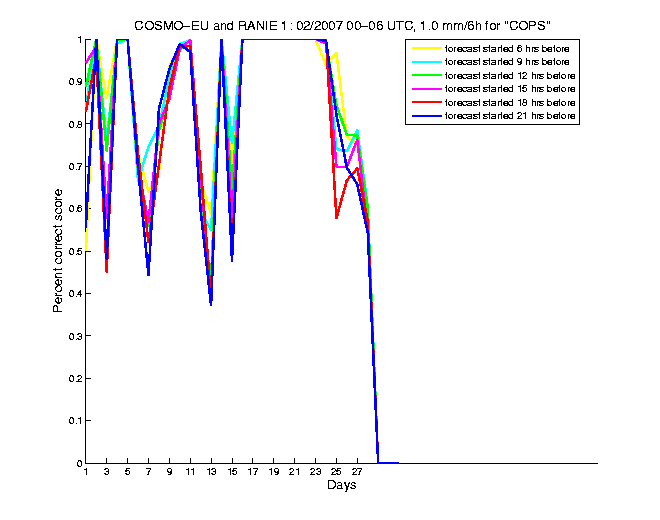Viewport: 660px width, 520px height.
Task: Click the yellow line sample in legend
Action: (x=426, y=47)
